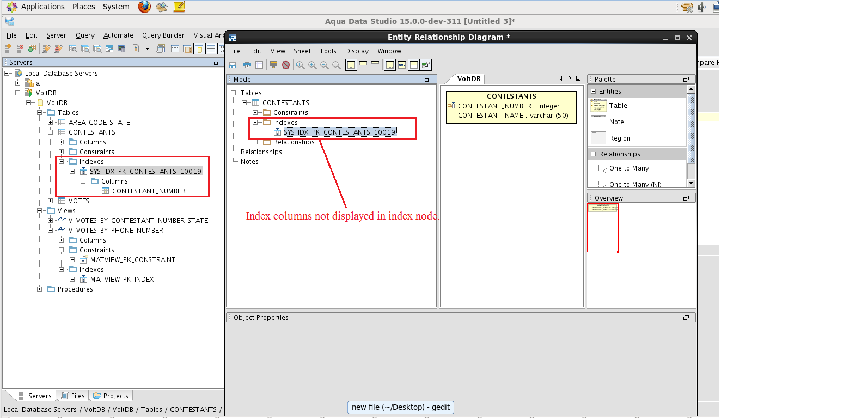Collapse the Entities section in Palette
This screenshot has height=418, width=868.
pos(594,92)
